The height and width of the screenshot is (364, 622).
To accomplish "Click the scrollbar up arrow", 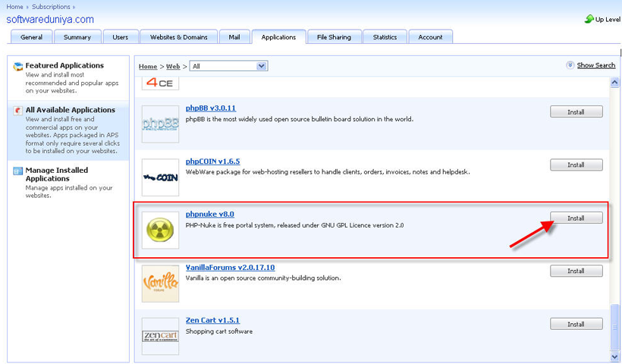I will pos(614,83).
